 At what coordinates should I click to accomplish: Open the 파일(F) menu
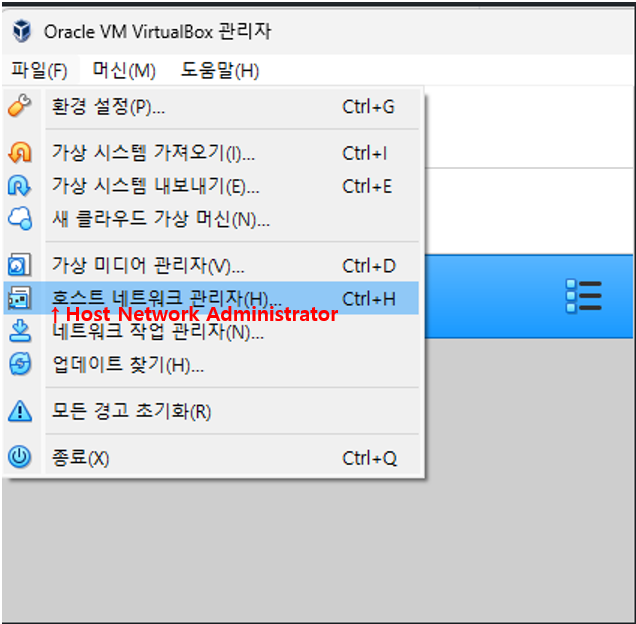tap(39, 70)
